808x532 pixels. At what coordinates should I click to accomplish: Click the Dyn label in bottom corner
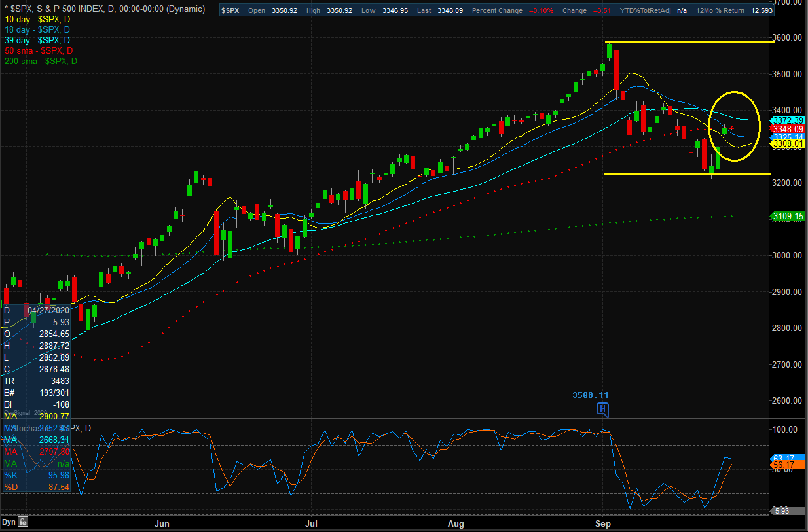[x=8, y=522]
